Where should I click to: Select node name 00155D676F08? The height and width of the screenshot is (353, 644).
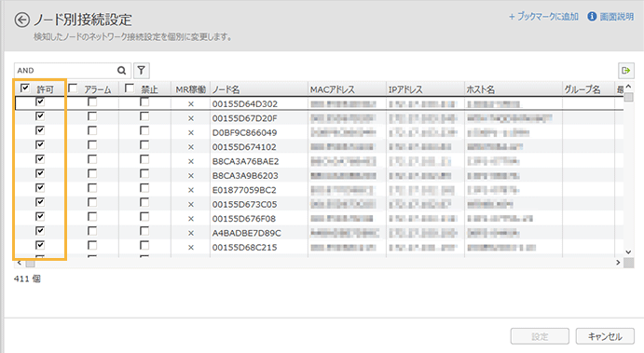point(244,219)
